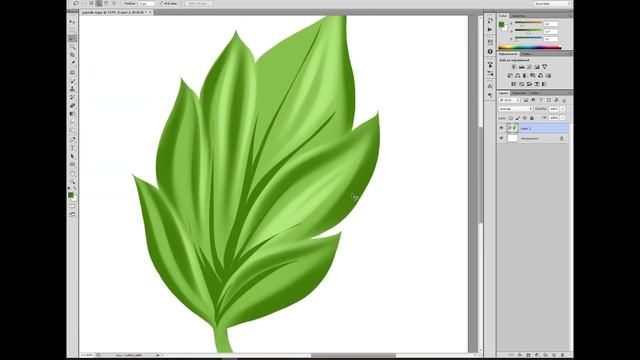The image size is (640, 360).
Task: Toggle Quick Mask mode
Action: pos(72,206)
